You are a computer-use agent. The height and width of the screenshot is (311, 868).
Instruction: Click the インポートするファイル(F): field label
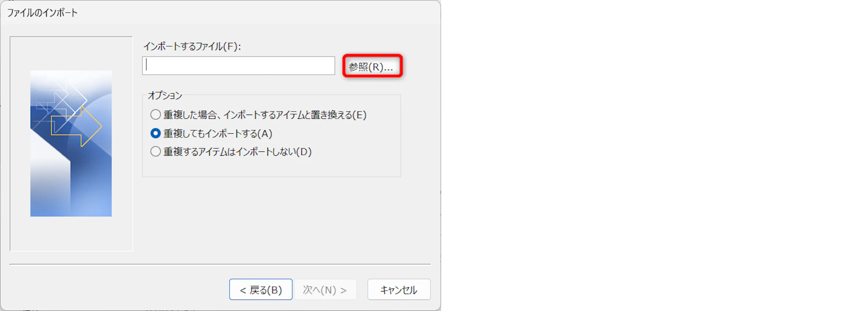[192, 46]
